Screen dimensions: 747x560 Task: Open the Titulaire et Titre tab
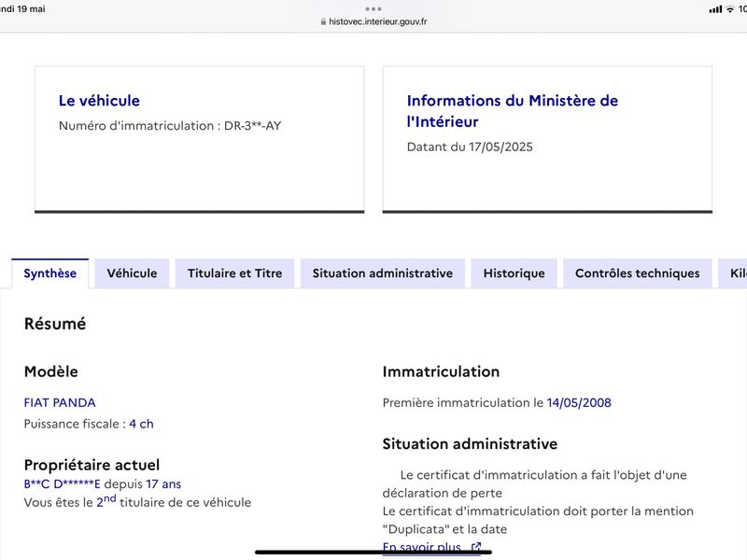(235, 273)
